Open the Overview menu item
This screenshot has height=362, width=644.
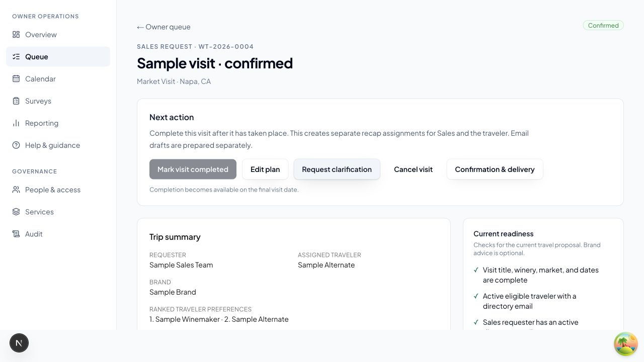58,35
